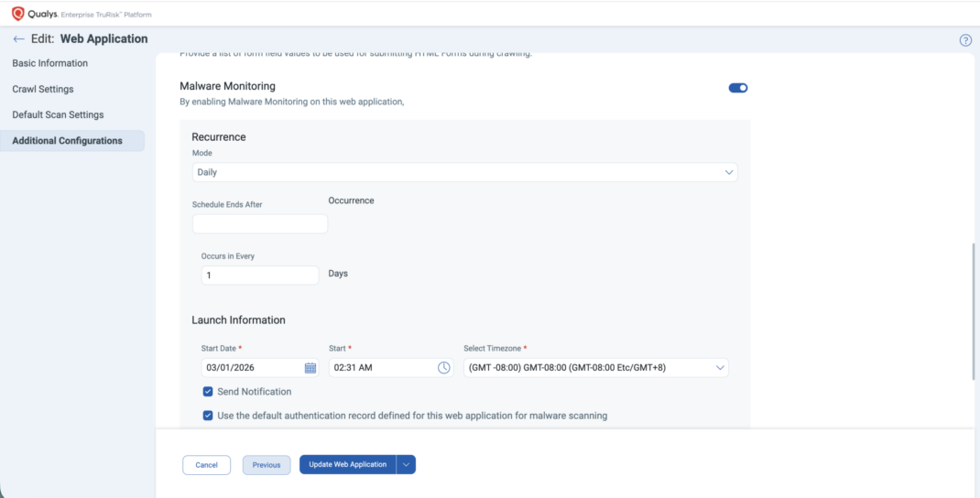This screenshot has width=980, height=498.
Task: Click the Cancel button
Action: click(206, 465)
